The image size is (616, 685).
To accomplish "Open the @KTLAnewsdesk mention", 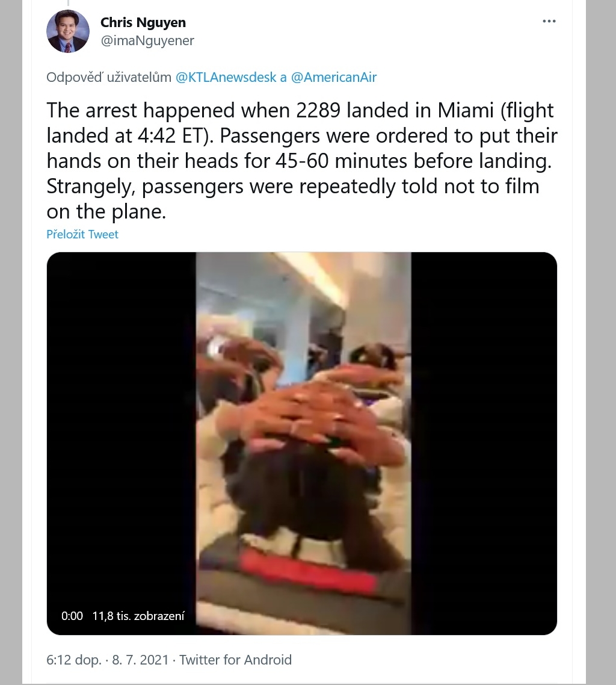I will pyautogui.click(x=226, y=77).
